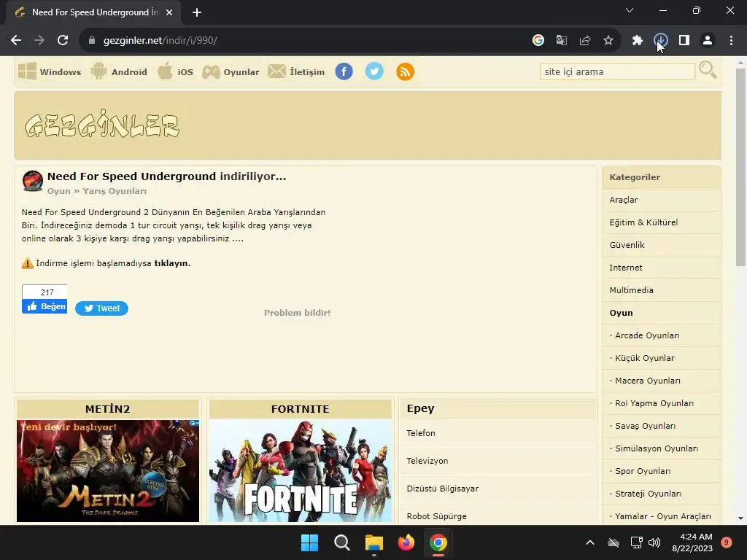747x560 pixels.
Task: Open Savaş Oyunları subcategory
Action: (661, 426)
